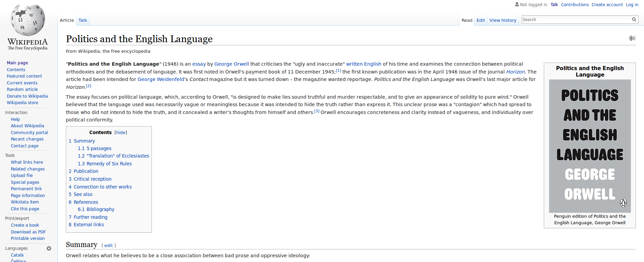Viewport: 644px width, 262px height.
Task: Open View history tab
Action: [503, 20]
